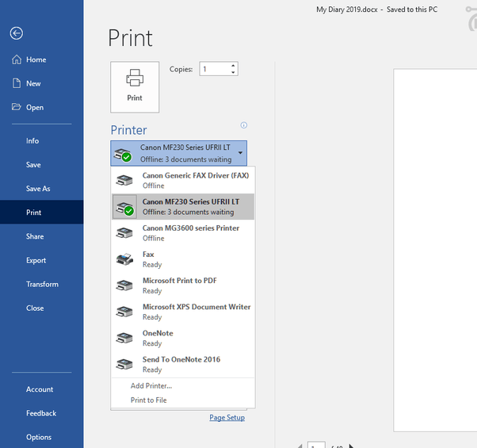Toggle Print to File option
The width and height of the screenshot is (477, 448).
click(x=148, y=400)
